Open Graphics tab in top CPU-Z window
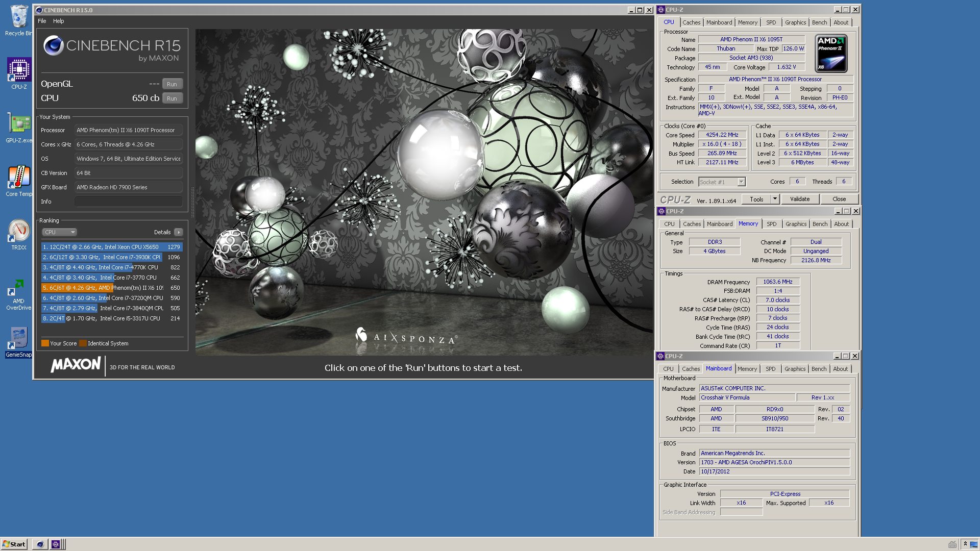Image resolution: width=980 pixels, height=551 pixels. [x=795, y=22]
